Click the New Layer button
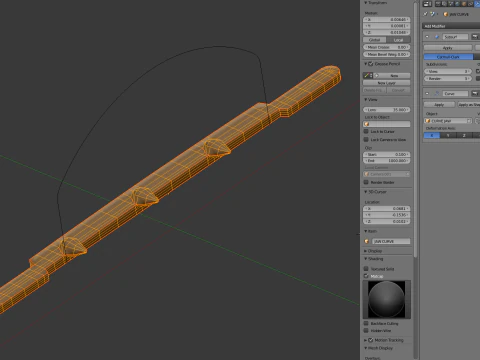Viewport: 480px width, 360px height. 387,83
